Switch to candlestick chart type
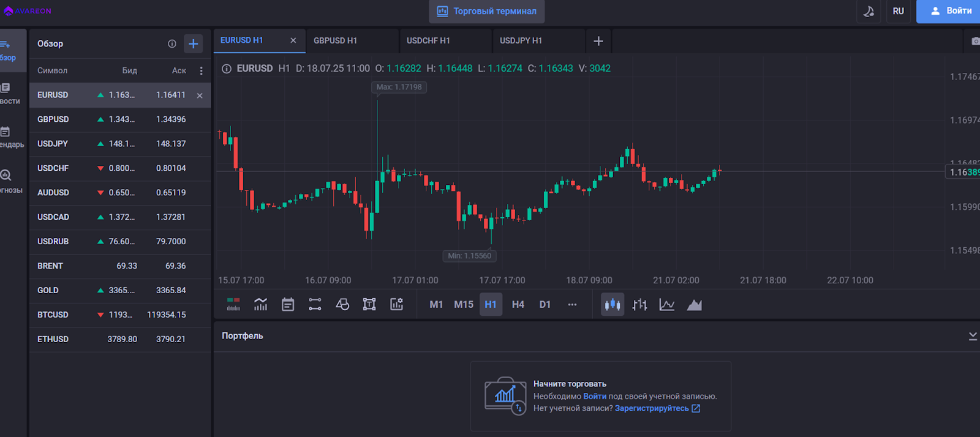 click(x=612, y=304)
